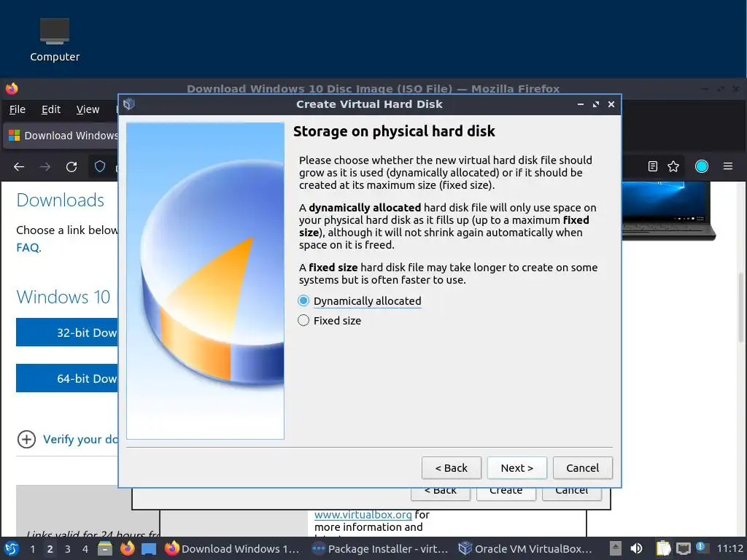Click the 64-bit Download button

pyautogui.click(x=66, y=378)
